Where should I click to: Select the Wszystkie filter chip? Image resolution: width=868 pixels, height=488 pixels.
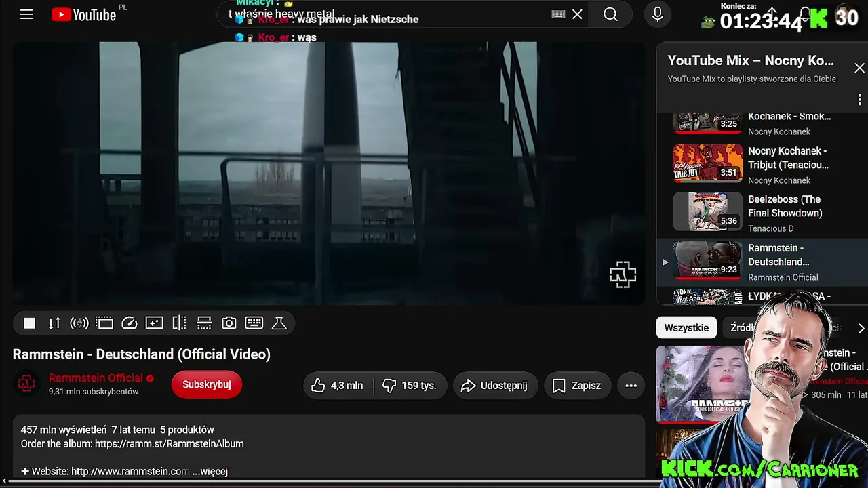[686, 328]
